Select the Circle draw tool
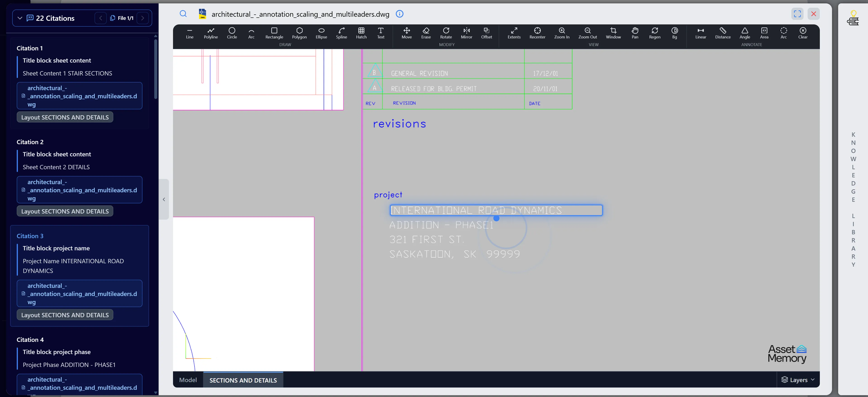The height and width of the screenshot is (397, 868). tap(232, 33)
